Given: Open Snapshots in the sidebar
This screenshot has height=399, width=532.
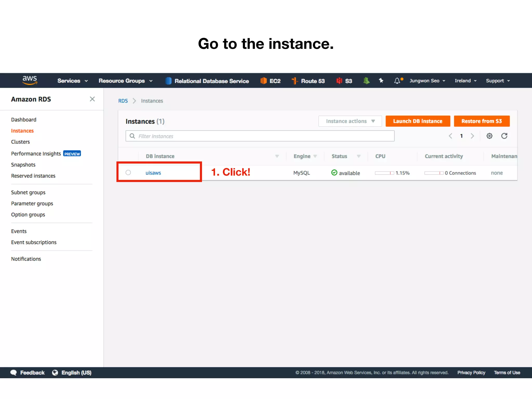Looking at the screenshot, I should click(23, 165).
